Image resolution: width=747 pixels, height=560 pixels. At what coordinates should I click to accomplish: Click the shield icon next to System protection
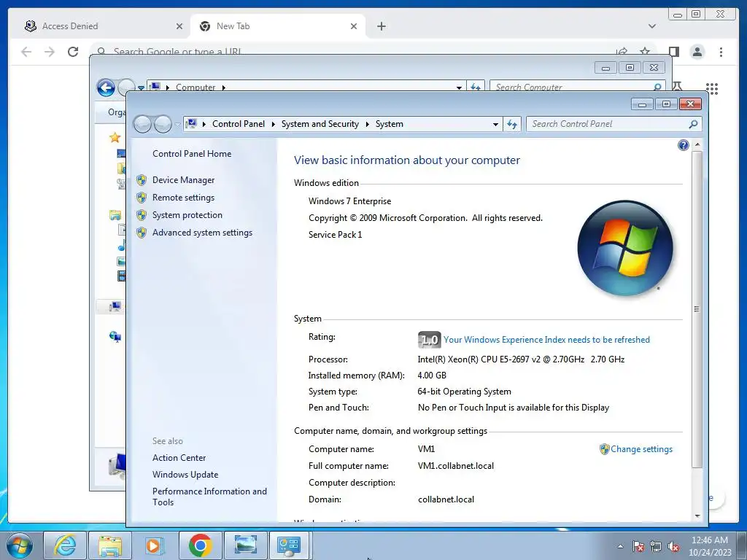[x=141, y=215]
